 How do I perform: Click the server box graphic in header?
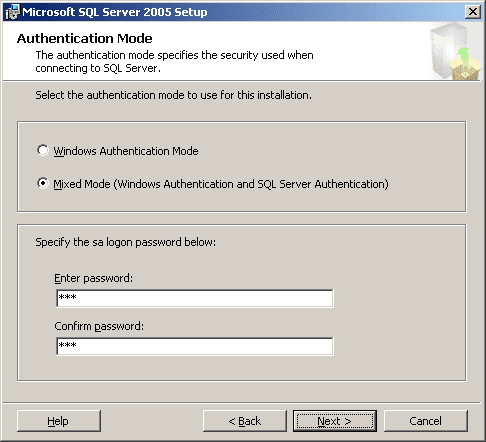coord(455,51)
